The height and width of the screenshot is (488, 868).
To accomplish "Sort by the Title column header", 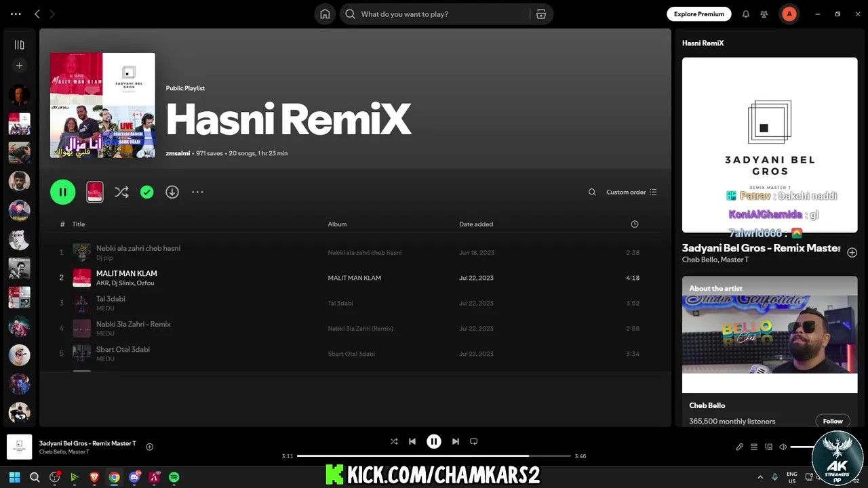I will pos(79,224).
